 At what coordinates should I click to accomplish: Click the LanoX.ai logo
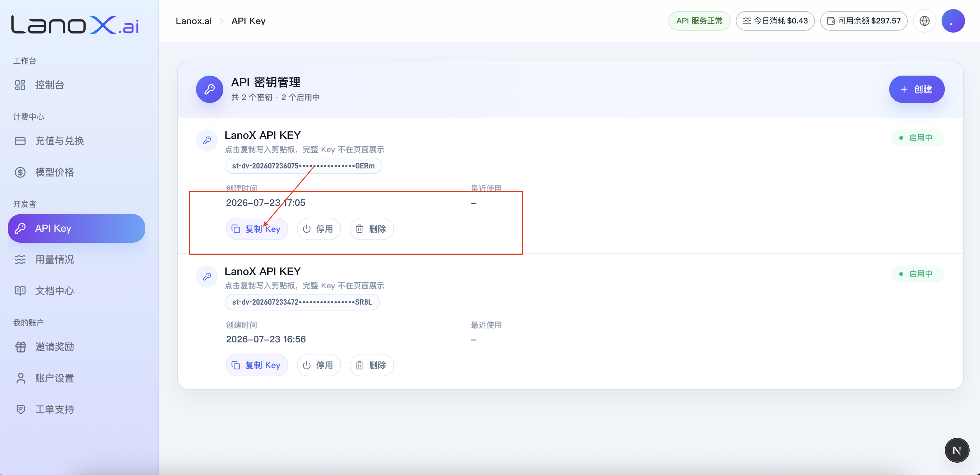75,25
